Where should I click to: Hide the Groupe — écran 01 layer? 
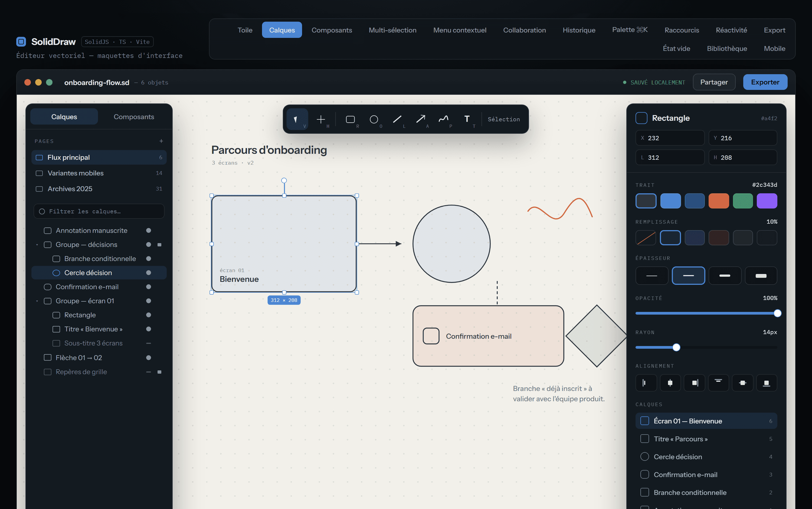pos(148,301)
